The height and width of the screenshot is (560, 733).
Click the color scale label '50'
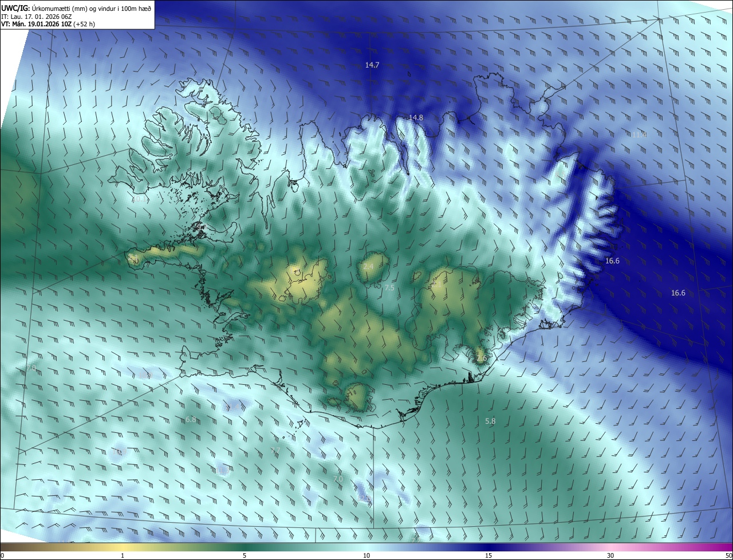click(x=728, y=555)
